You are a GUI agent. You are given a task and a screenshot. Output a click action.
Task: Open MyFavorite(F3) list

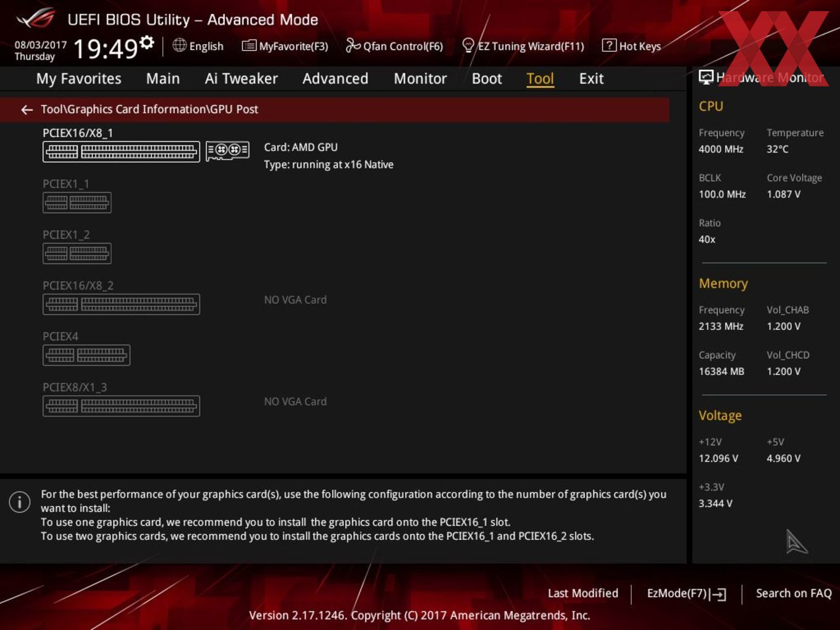(x=285, y=46)
